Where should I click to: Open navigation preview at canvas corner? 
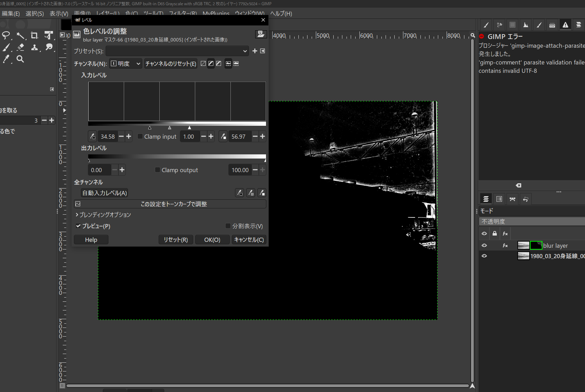[x=472, y=386]
